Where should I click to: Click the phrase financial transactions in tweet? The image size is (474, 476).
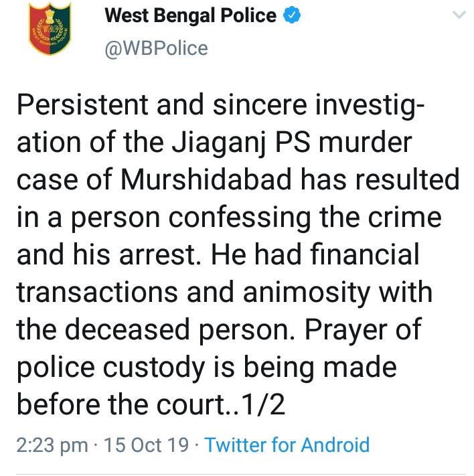pyautogui.click(x=218, y=273)
